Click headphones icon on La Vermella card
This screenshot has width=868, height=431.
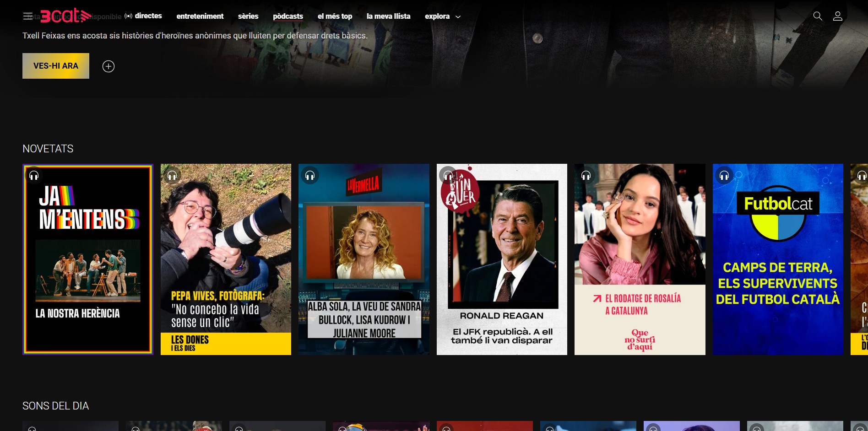[310, 176]
